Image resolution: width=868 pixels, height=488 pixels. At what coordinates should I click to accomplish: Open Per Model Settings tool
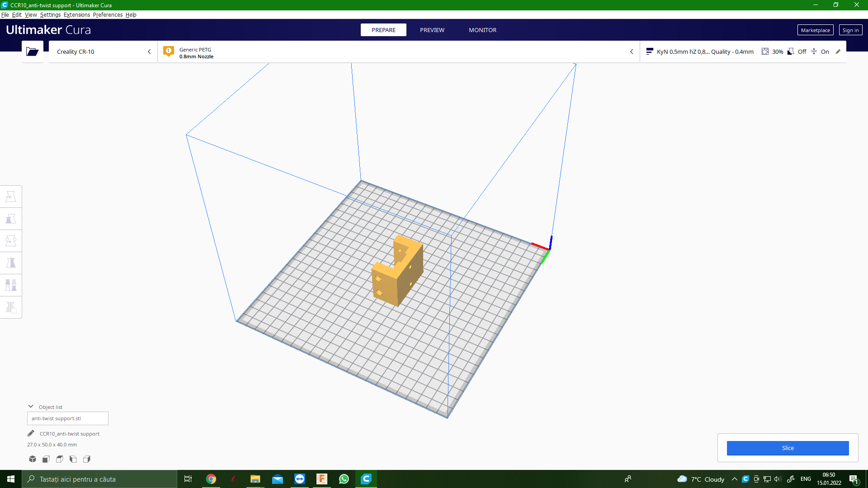point(11,285)
